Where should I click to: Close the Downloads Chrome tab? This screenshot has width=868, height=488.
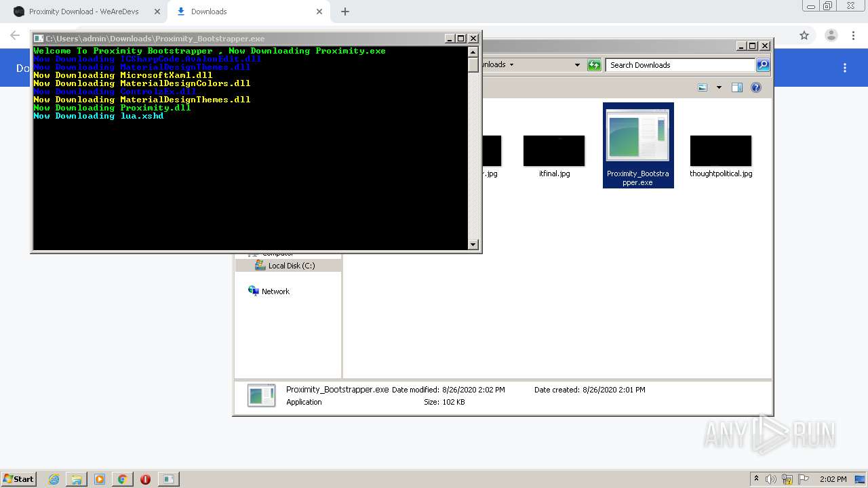coord(319,12)
